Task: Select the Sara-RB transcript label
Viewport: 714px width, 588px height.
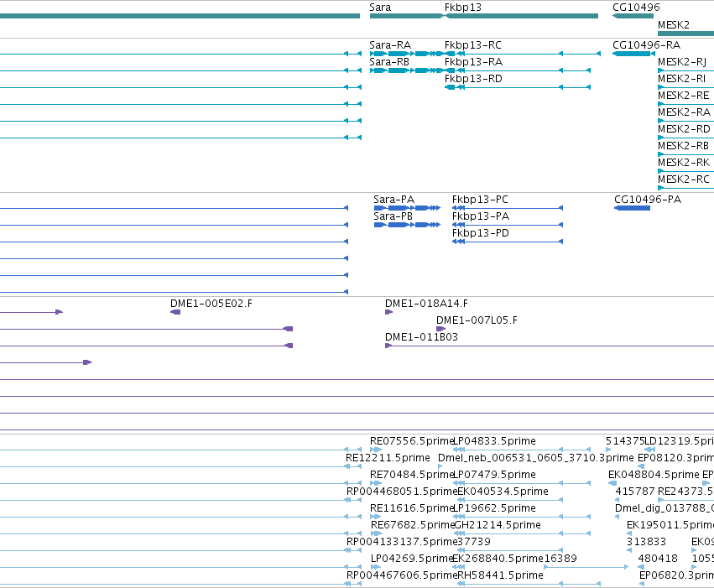Action: (x=389, y=62)
